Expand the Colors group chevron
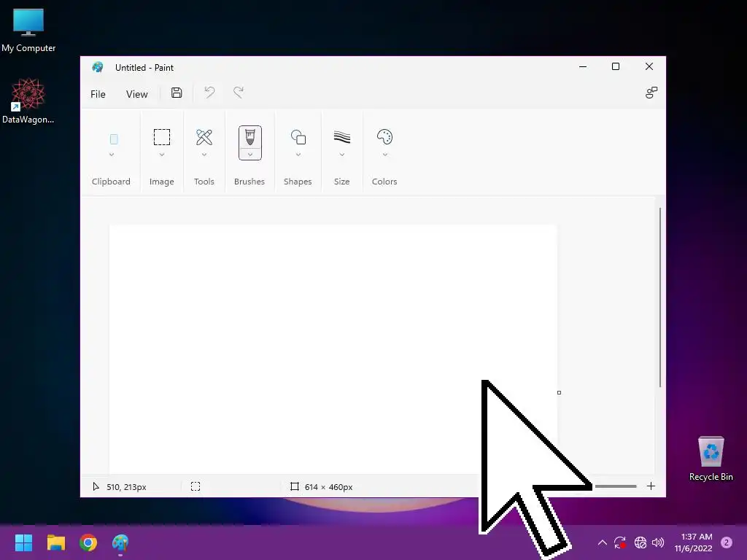The height and width of the screenshot is (560, 747). [385, 155]
